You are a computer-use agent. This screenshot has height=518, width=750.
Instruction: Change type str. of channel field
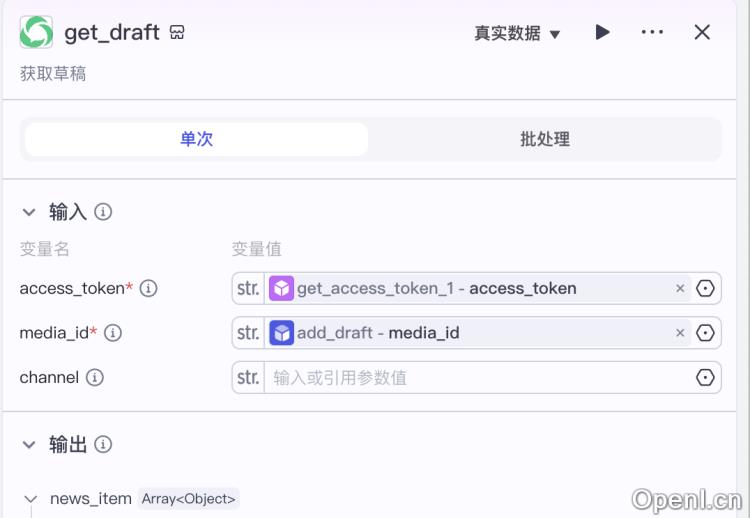248,377
